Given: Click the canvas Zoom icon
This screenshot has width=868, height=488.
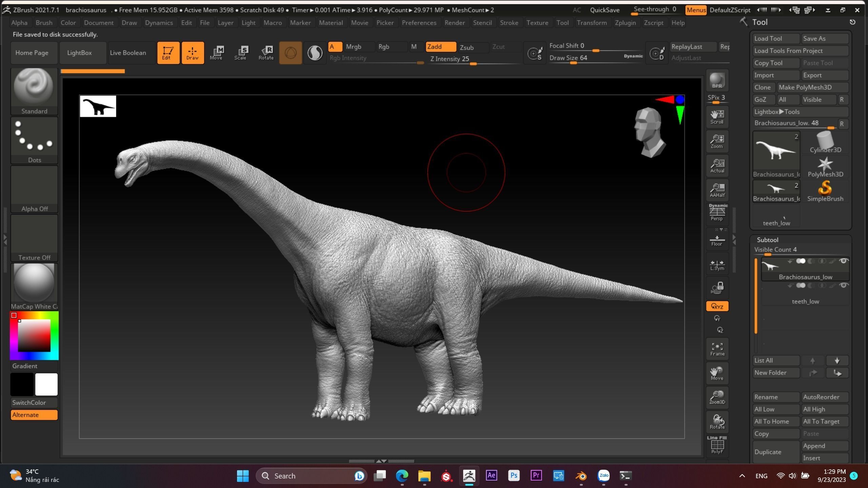Looking at the screenshot, I should 717,141.
